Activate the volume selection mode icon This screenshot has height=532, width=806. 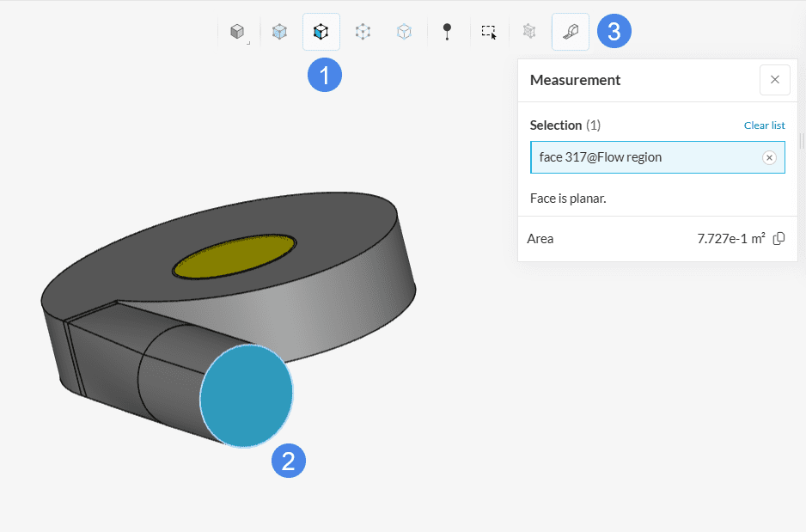click(279, 32)
